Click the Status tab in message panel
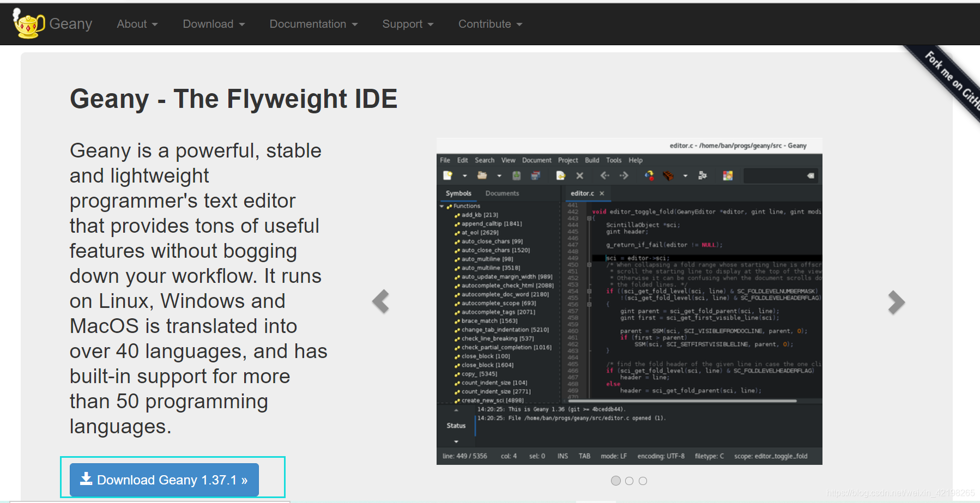 click(456, 426)
